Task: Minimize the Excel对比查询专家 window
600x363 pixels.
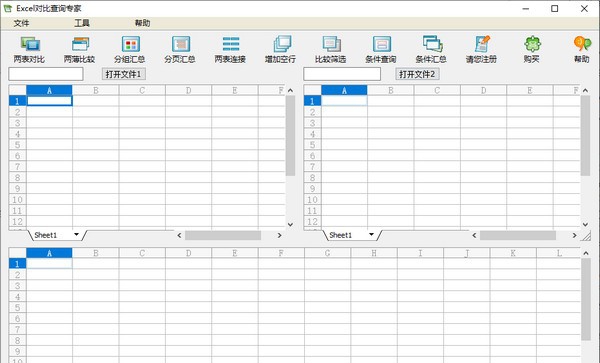Action: pos(525,8)
